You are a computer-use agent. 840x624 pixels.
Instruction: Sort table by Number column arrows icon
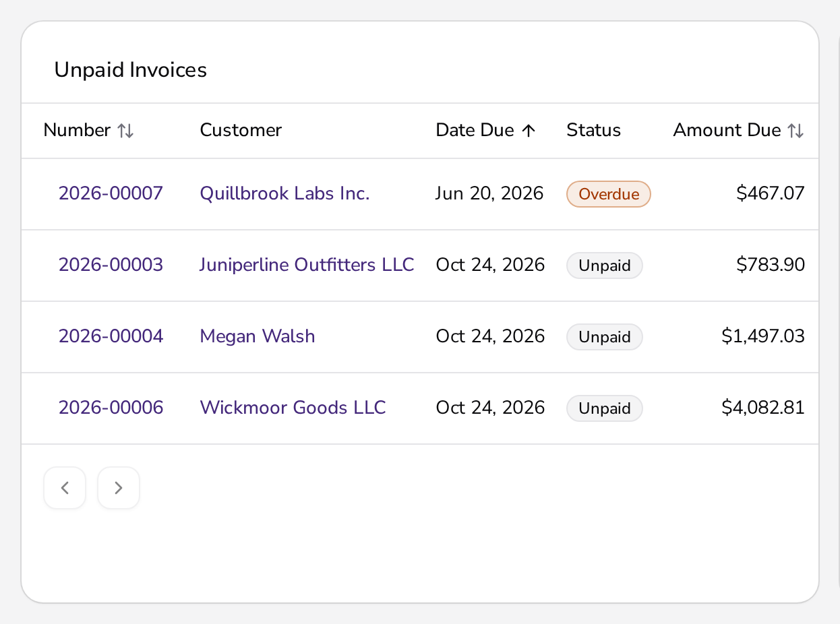pyautogui.click(x=125, y=131)
